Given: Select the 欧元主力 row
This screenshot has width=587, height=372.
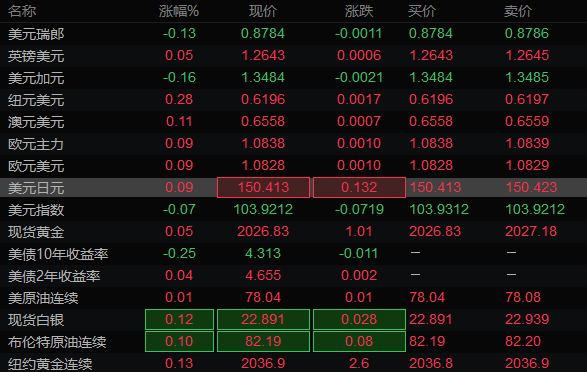Looking at the screenshot, I should tap(294, 144).
